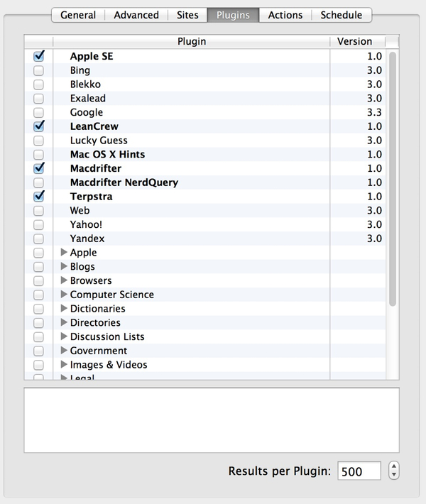
Task: Select the Exalead plugin name
Action: [x=88, y=99]
